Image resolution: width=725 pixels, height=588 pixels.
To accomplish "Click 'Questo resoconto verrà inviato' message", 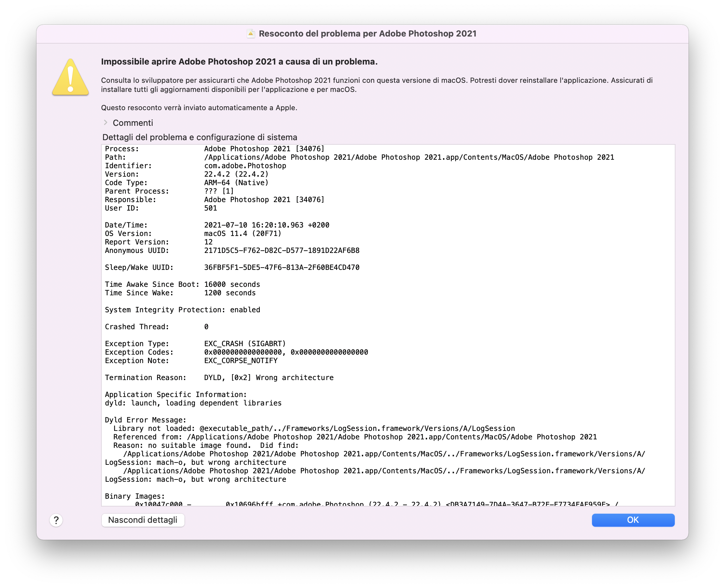I will click(x=199, y=108).
